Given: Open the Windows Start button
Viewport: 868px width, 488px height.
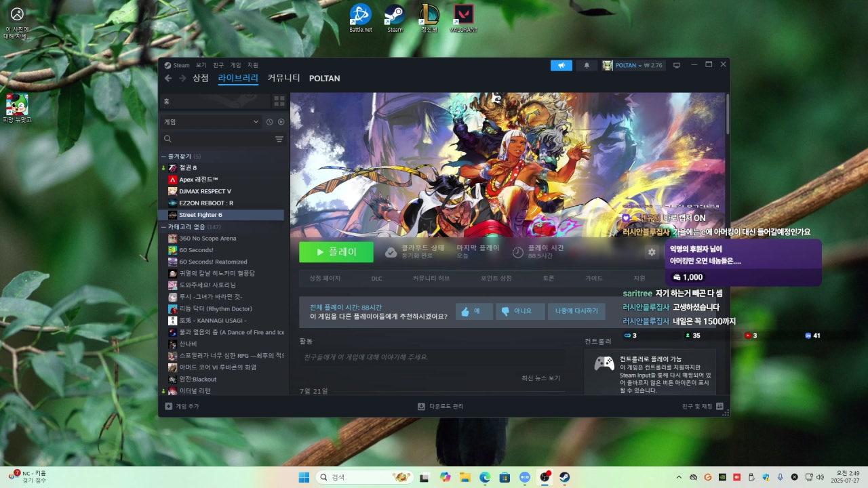Looking at the screenshot, I should click(x=304, y=477).
